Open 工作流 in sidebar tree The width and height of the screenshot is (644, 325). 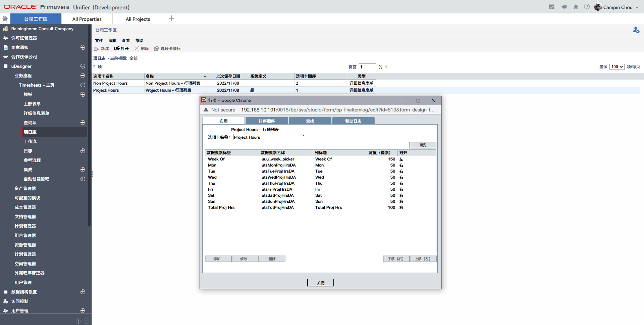[x=30, y=142]
